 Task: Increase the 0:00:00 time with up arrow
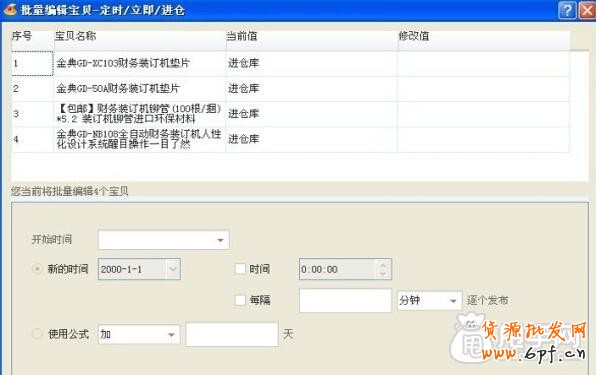(x=383, y=265)
